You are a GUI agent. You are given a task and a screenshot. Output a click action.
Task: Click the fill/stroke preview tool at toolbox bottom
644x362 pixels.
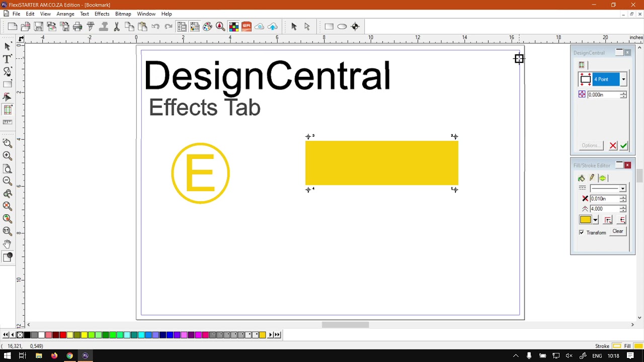8,257
